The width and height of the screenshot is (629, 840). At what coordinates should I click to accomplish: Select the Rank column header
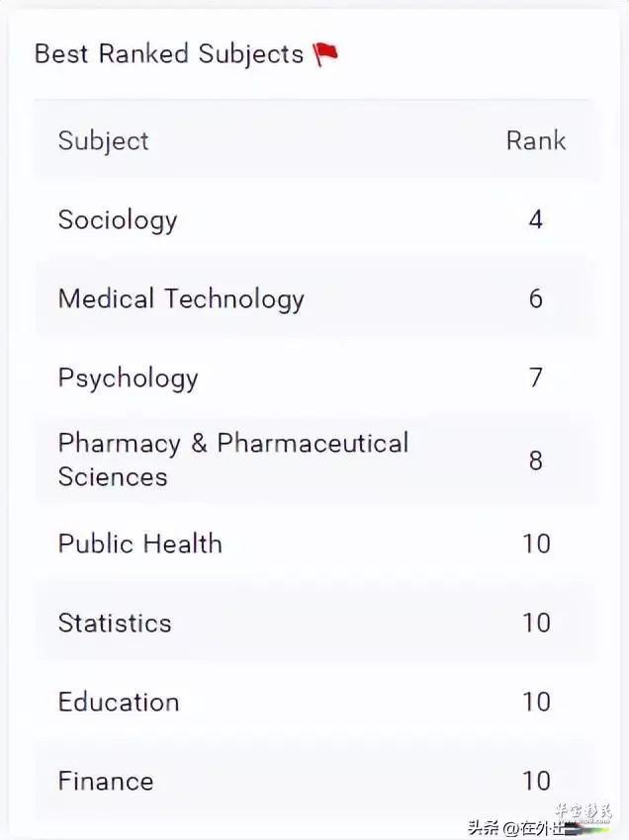tap(536, 141)
